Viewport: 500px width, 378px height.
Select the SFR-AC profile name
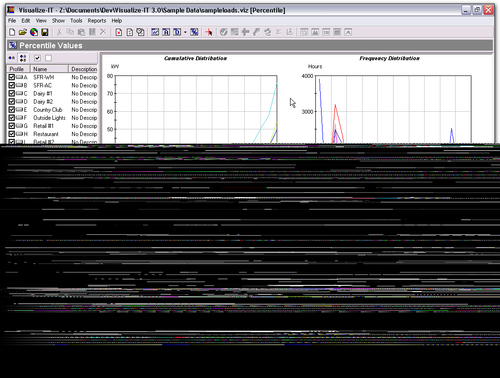43,85
